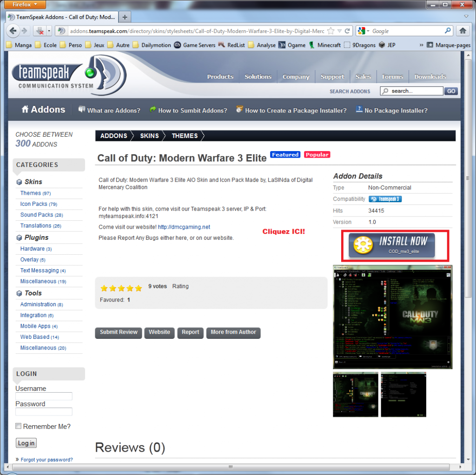Open the Firefox application menu

coord(25,4)
